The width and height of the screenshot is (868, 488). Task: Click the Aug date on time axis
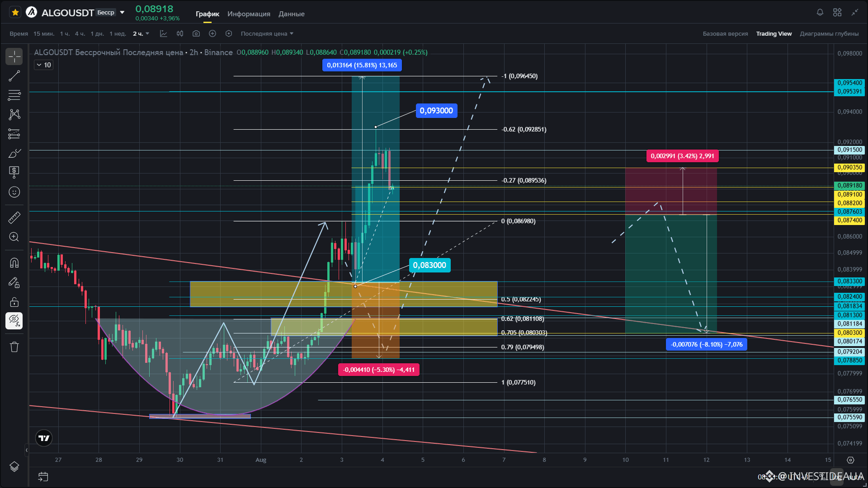tap(261, 460)
